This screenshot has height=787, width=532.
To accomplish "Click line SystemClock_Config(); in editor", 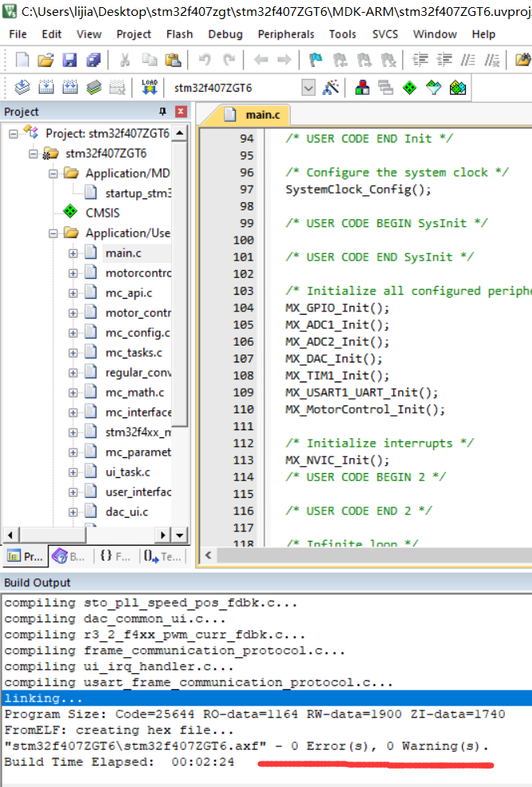I will (358, 190).
